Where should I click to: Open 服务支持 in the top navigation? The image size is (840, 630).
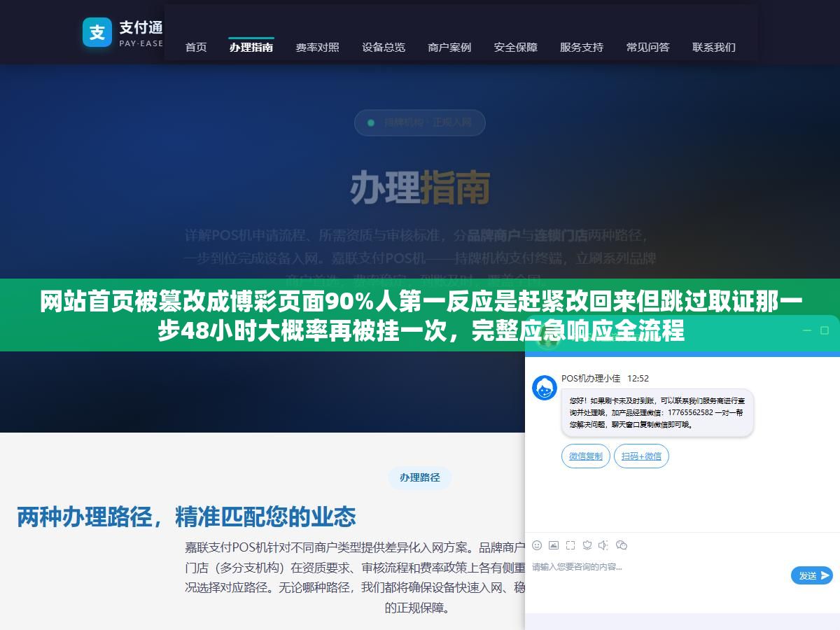pos(582,47)
